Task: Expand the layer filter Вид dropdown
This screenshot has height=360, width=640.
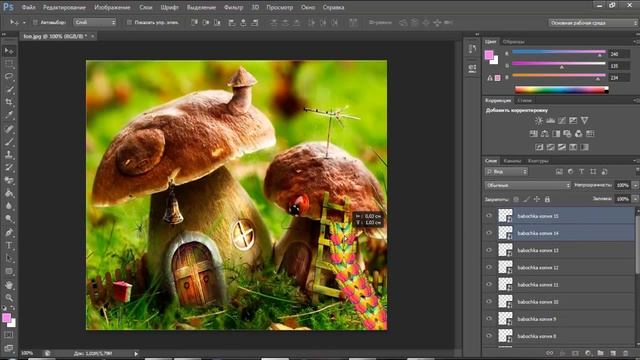Action: tap(506, 172)
